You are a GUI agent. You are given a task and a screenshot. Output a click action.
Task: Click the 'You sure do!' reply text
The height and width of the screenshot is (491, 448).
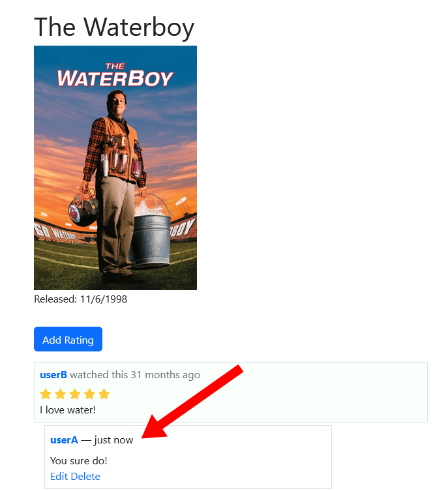click(x=79, y=460)
